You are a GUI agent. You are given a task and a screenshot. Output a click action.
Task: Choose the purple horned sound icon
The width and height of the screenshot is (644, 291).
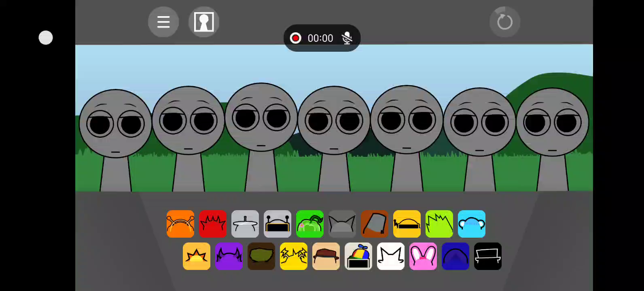229,256
